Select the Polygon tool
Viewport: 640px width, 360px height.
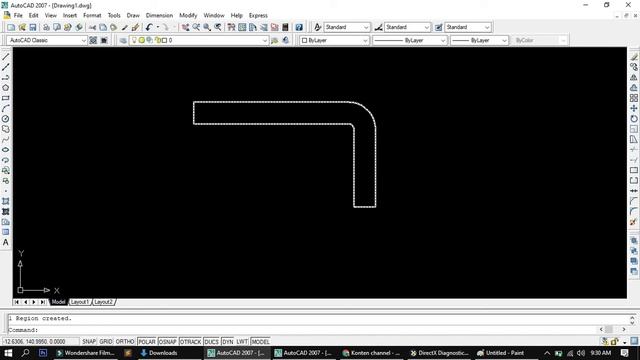pos(6,88)
